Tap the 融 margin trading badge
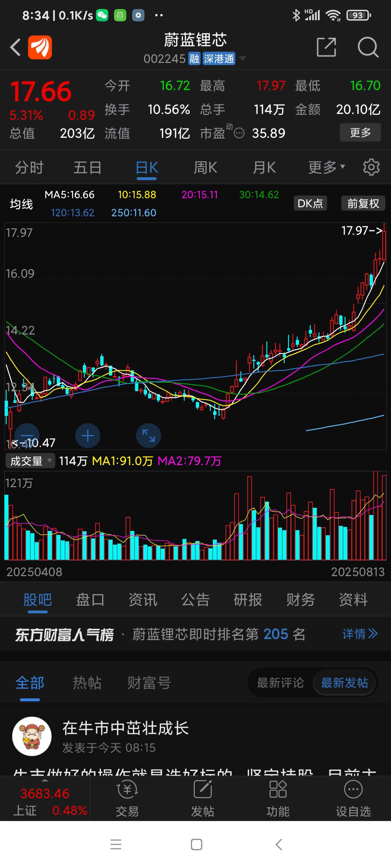Image resolution: width=391 pixels, height=868 pixels. [x=194, y=59]
